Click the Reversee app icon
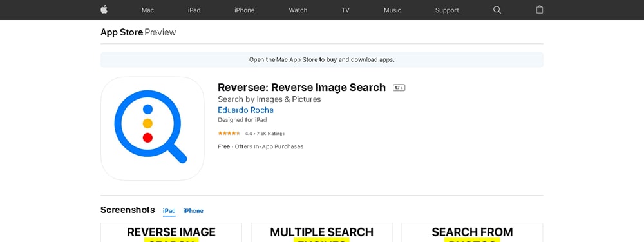644x242 pixels. [x=153, y=128]
